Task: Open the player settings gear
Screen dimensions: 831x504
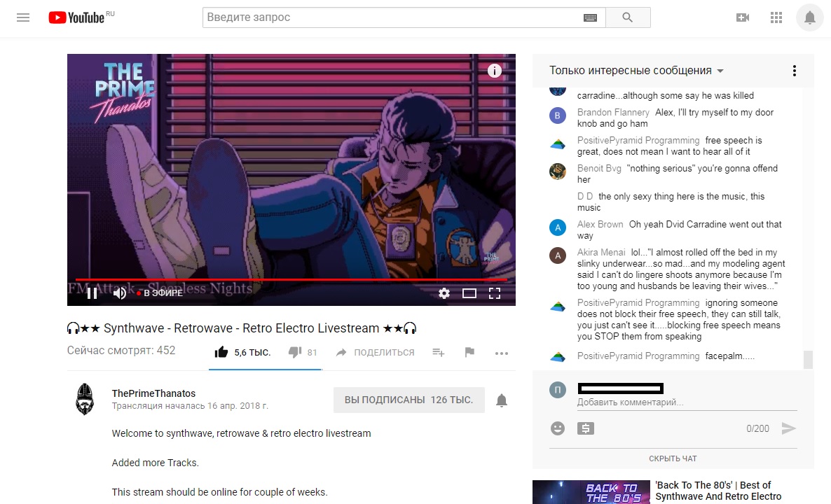Action: point(444,293)
